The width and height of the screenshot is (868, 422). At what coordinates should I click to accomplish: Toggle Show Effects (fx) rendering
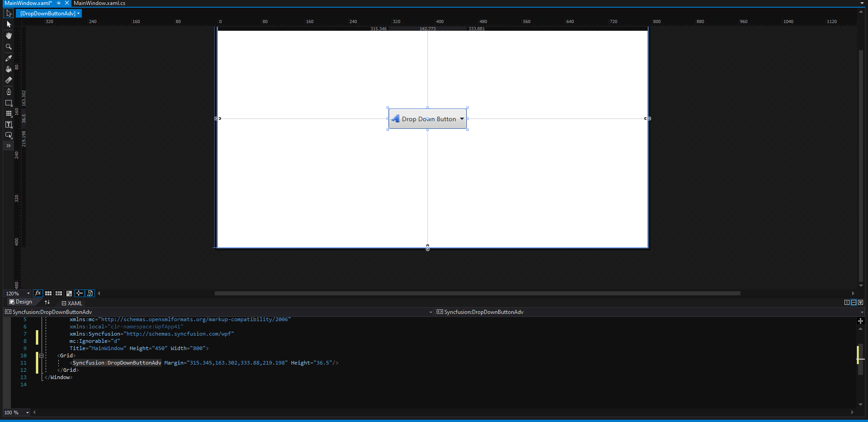point(38,293)
